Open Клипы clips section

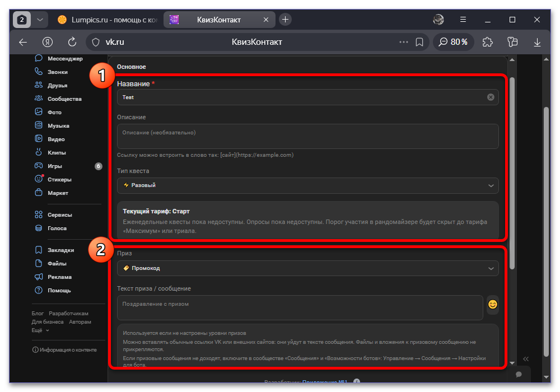tap(50, 152)
